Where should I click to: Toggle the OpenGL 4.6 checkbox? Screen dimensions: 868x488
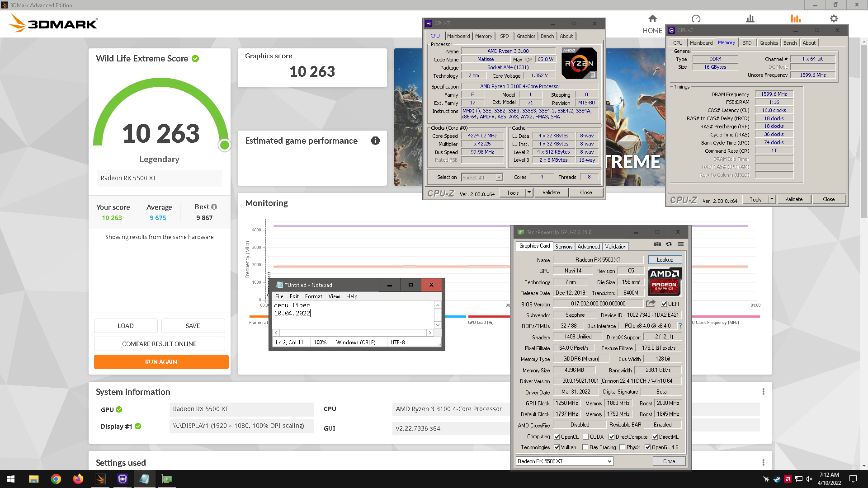[x=647, y=447]
